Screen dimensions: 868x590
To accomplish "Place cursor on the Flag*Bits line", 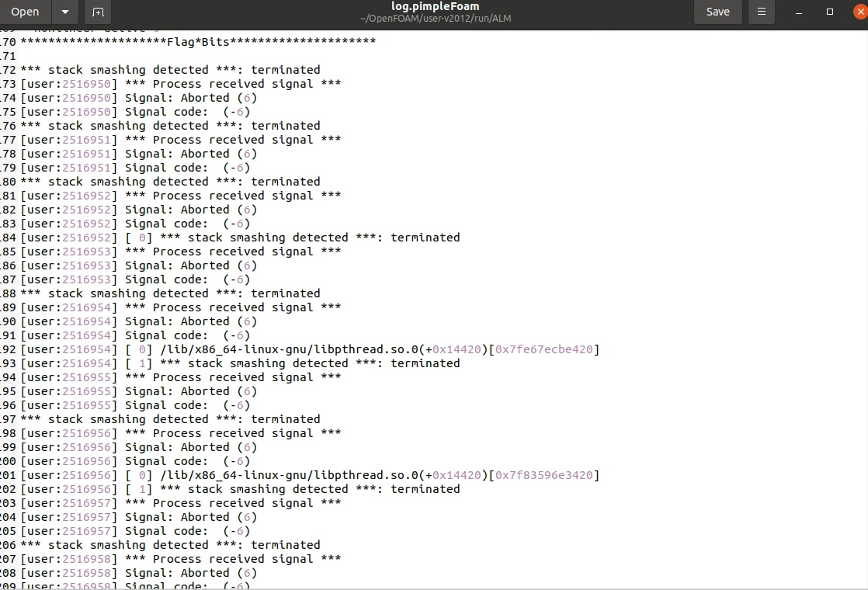I will [198, 42].
